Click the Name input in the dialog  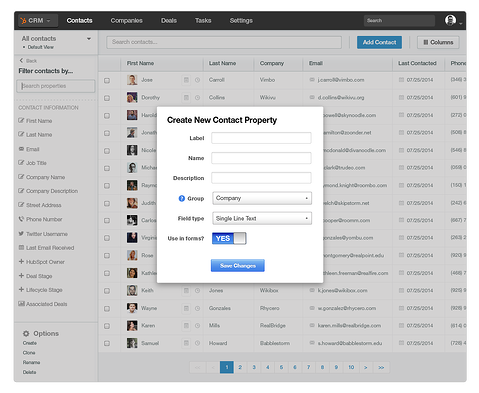[x=261, y=158]
